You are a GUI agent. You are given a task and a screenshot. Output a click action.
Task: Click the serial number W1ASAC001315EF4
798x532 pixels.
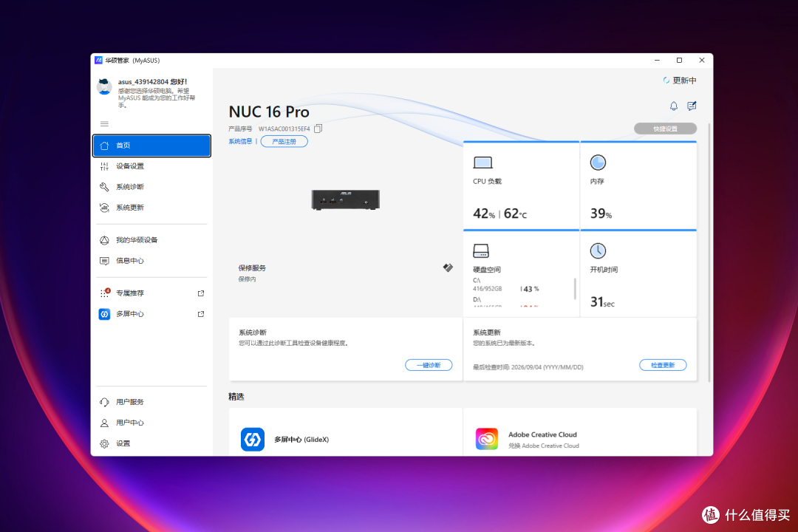284,129
